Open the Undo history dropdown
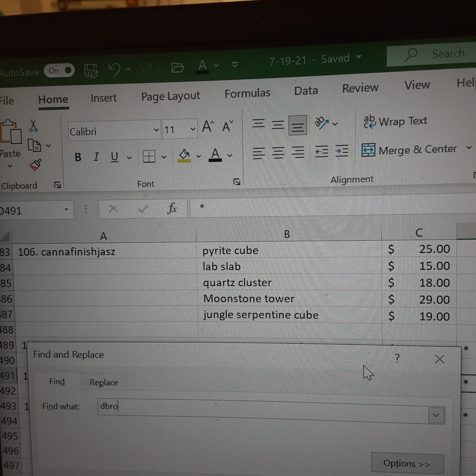The height and width of the screenshot is (476, 476). (128, 69)
